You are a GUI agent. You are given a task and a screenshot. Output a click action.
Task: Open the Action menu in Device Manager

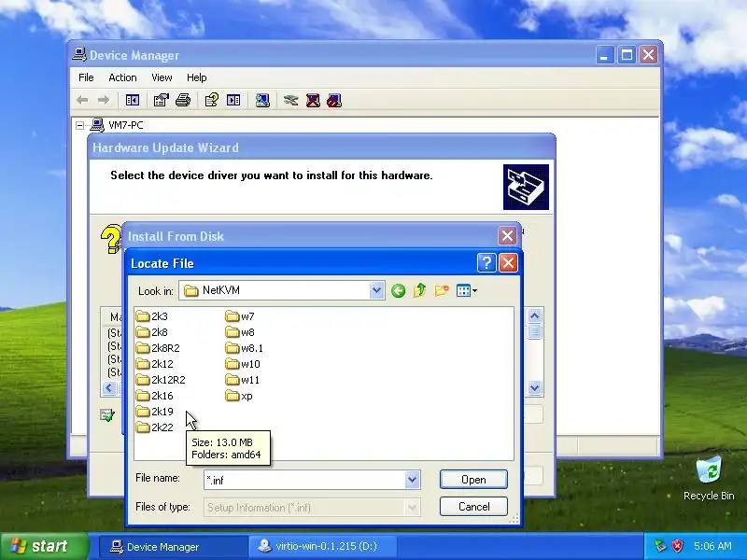[122, 77]
